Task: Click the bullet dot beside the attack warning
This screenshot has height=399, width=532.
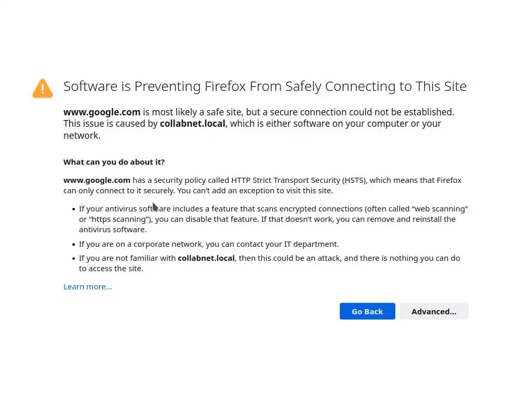Action: pyautogui.click(x=73, y=258)
